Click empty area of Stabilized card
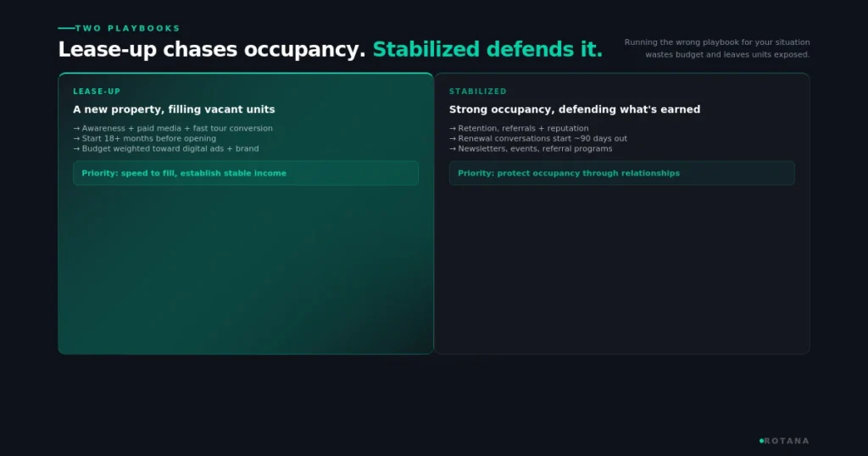 click(x=621, y=271)
